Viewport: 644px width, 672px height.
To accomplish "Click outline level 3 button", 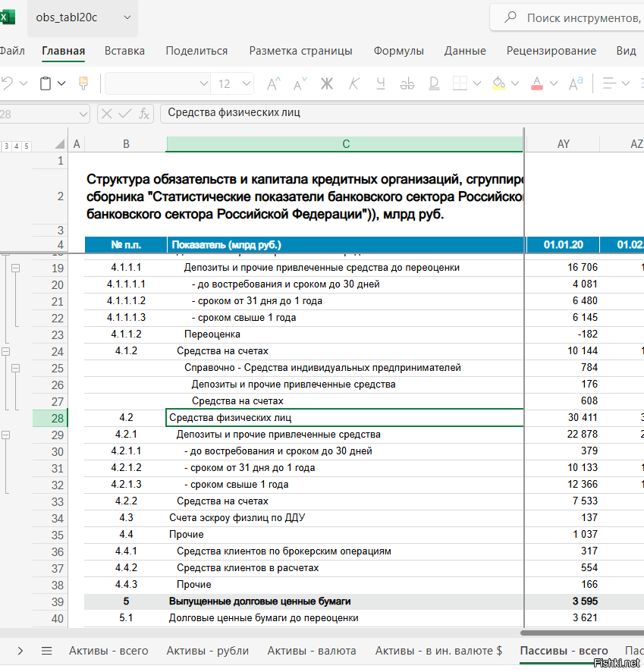I will [x=6, y=146].
